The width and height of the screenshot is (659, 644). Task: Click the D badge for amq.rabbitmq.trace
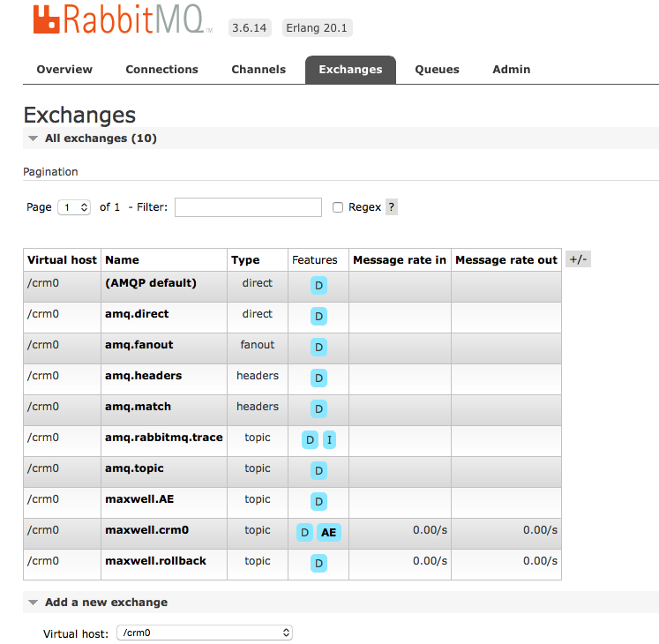tap(310, 439)
